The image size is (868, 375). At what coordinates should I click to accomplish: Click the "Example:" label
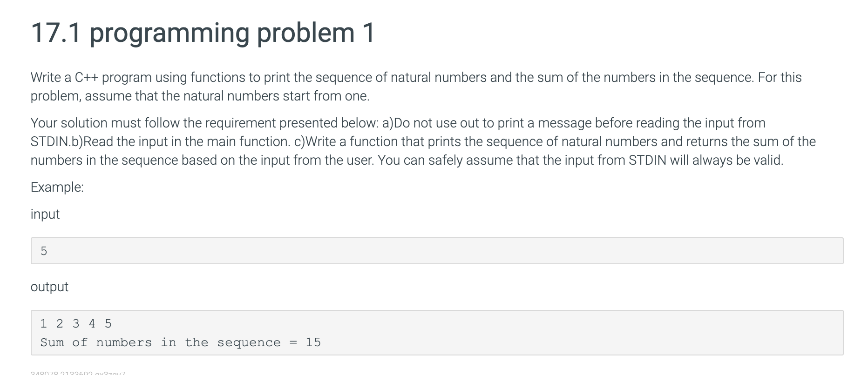[x=57, y=187]
